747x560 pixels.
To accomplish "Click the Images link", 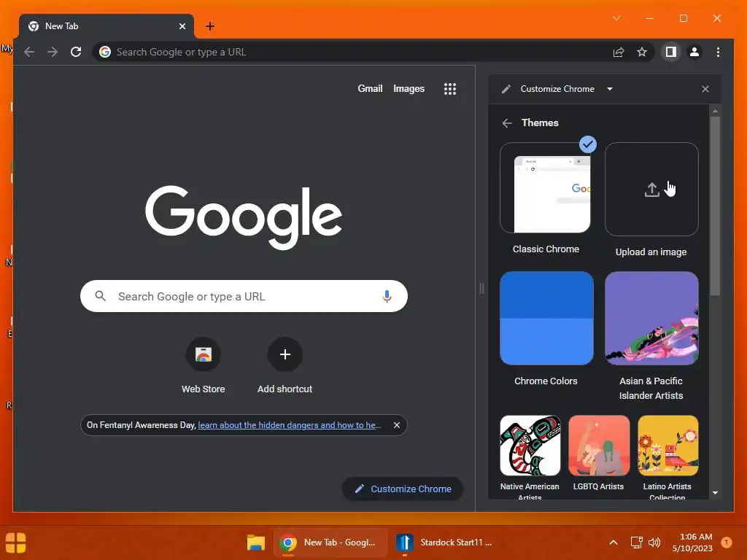I will [x=409, y=88].
